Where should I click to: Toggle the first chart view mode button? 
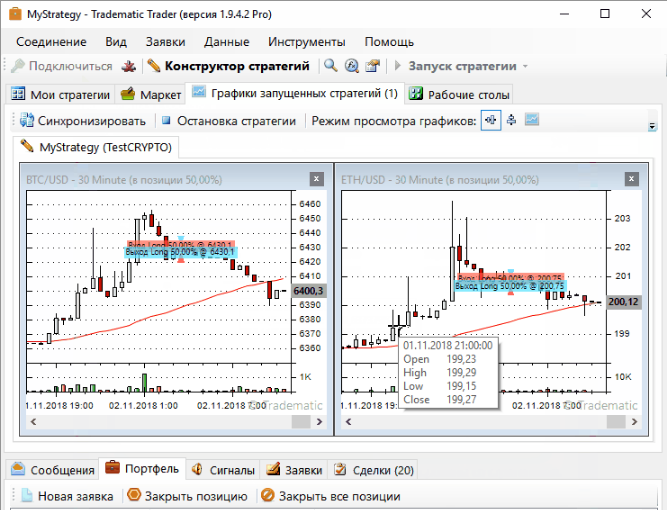(x=490, y=120)
